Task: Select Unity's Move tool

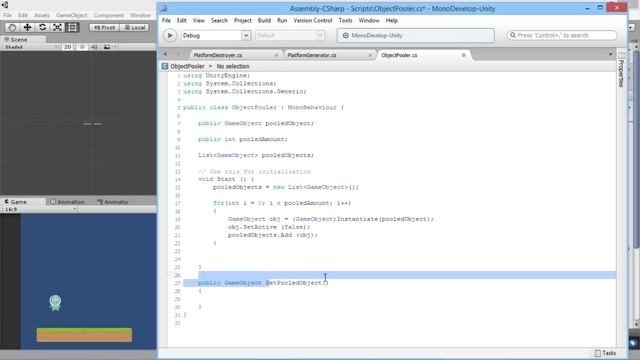Action: click(x=27, y=27)
